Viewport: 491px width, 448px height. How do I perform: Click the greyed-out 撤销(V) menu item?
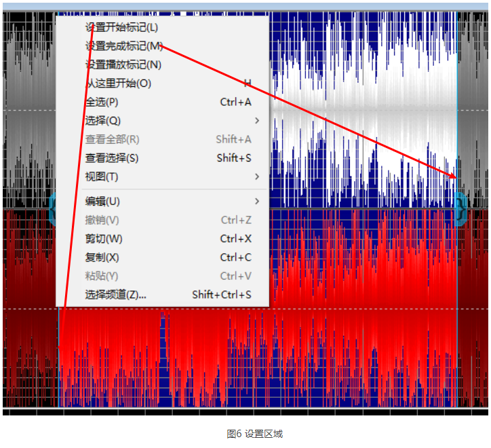pos(102,220)
